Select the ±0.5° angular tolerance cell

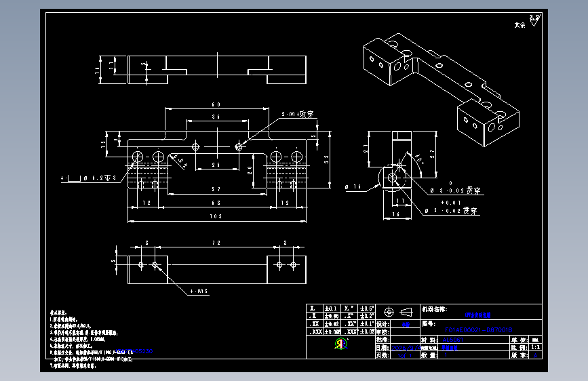tap(367, 308)
